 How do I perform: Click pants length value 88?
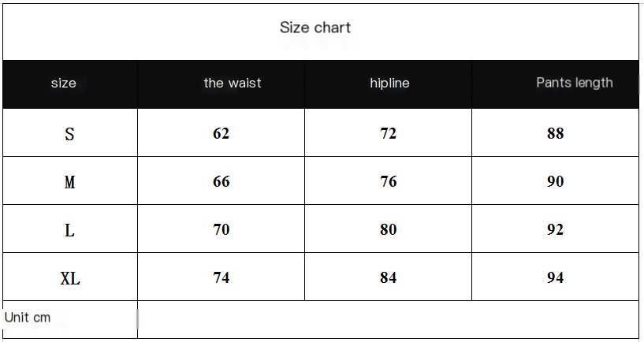tap(556, 133)
